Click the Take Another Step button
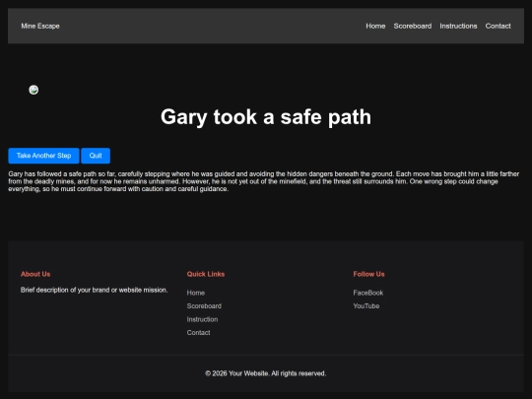Screen dimensions: 532x399 (x=43, y=156)
